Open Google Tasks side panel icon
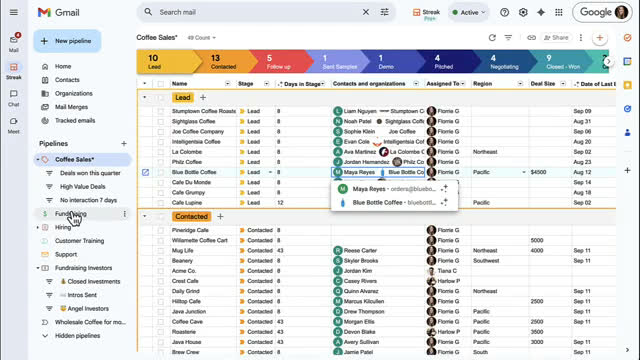The height and width of the screenshot is (360, 640). pos(627,38)
